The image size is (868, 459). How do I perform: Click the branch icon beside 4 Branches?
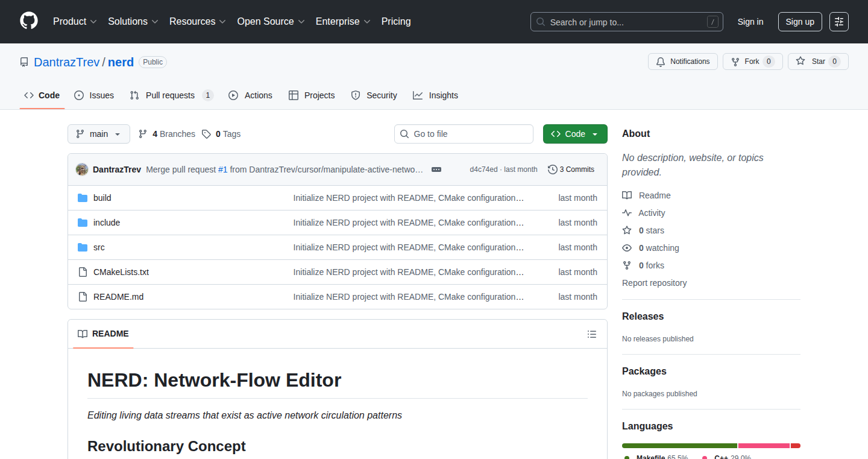(x=143, y=134)
